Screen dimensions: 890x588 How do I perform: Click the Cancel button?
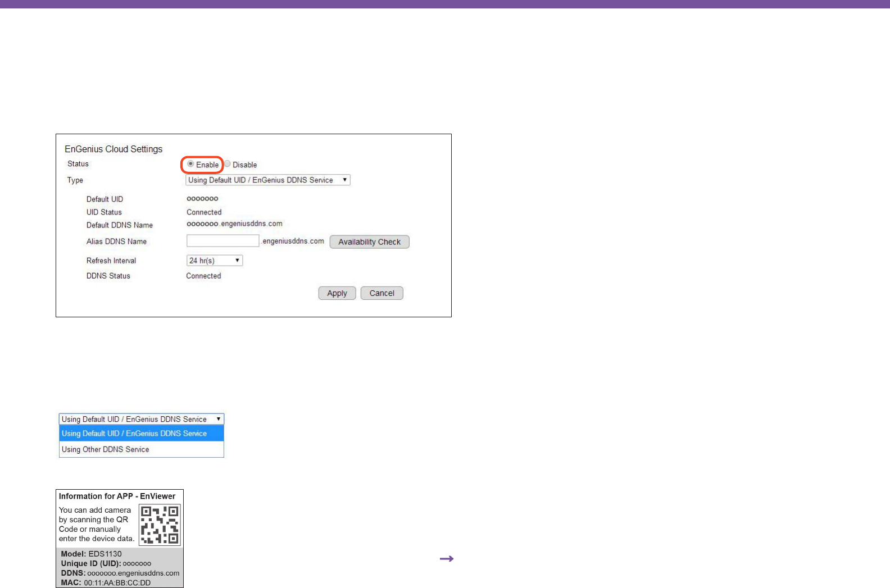click(x=382, y=293)
